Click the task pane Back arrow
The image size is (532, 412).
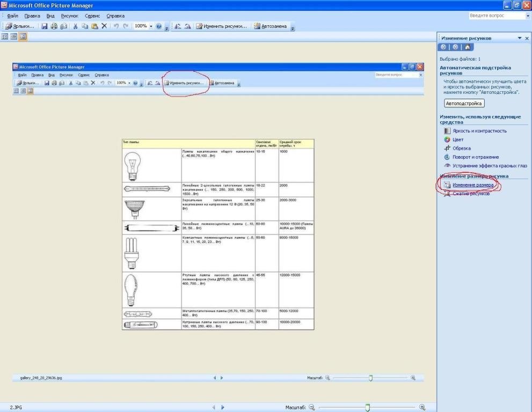443,47
